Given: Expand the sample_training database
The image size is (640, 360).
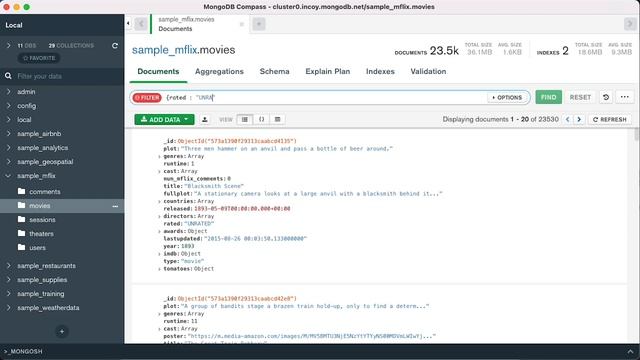Looking at the screenshot, I should [9, 293].
